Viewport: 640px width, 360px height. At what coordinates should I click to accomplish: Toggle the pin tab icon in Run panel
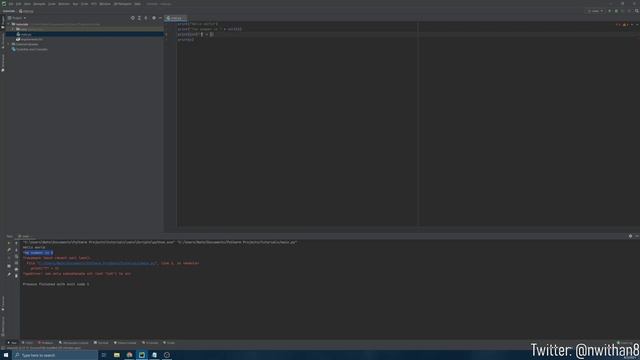[9, 274]
